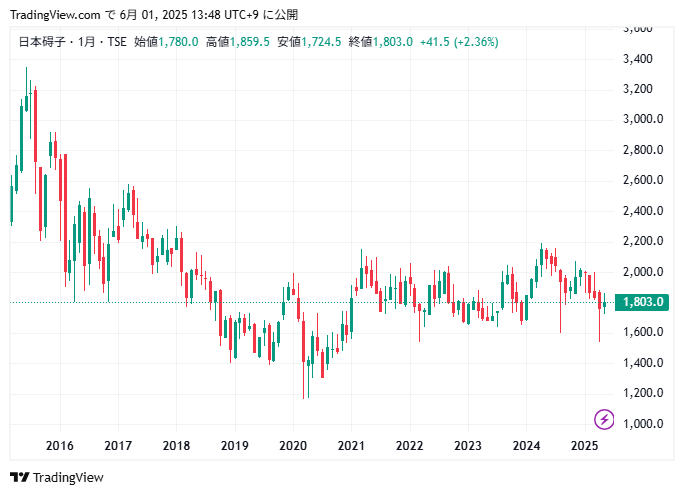Viewport: 684px width, 495px height.
Task: Click the 2018 label on the time axis
Action: [176, 446]
